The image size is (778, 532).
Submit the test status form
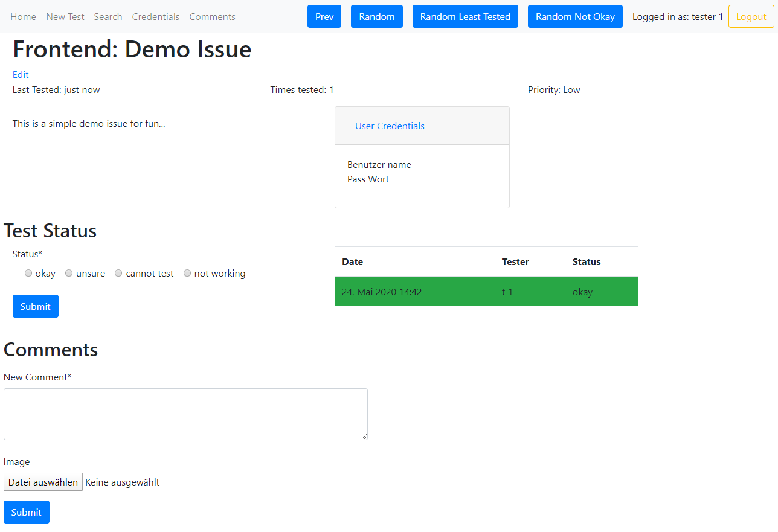(x=36, y=306)
